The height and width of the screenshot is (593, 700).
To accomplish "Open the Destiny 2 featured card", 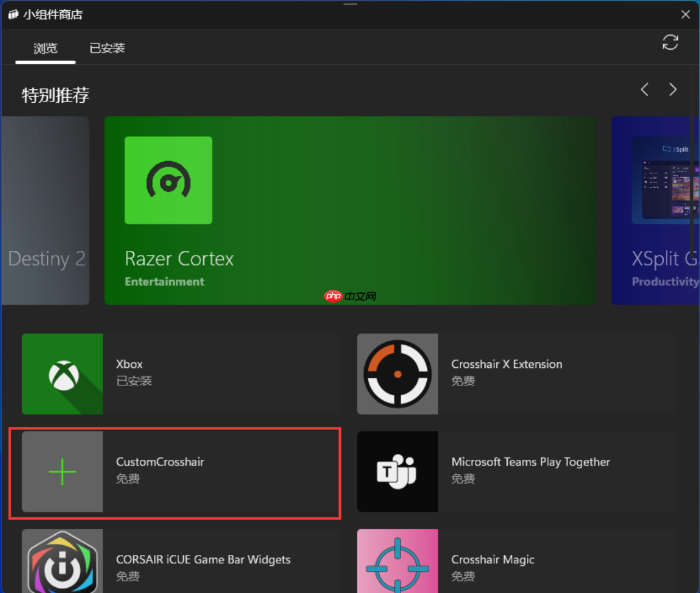I will click(x=45, y=211).
